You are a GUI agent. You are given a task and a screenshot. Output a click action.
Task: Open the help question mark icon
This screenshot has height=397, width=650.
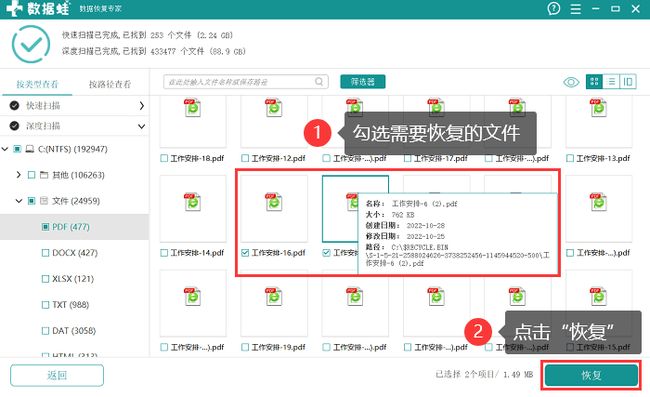click(x=554, y=8)
